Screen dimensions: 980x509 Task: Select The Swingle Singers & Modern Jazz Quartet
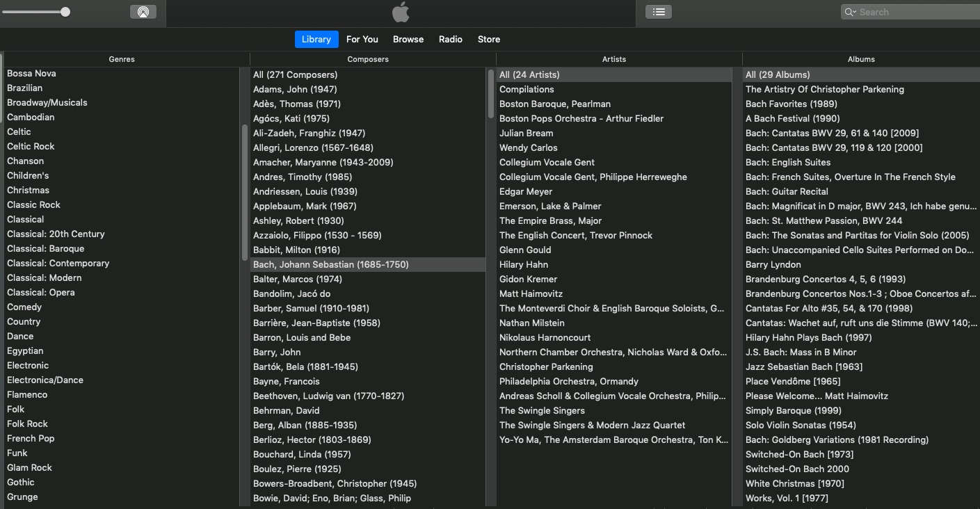pos(592,425)
